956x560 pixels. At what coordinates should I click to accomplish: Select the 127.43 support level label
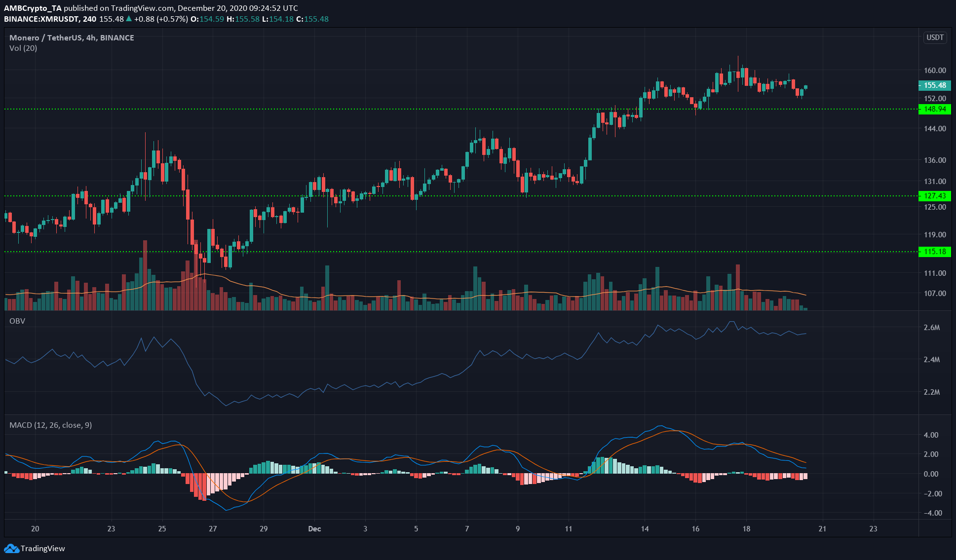[934, 196]
